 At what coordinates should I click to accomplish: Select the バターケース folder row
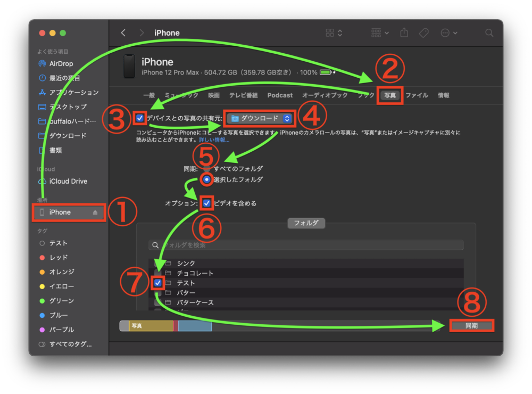306,302
